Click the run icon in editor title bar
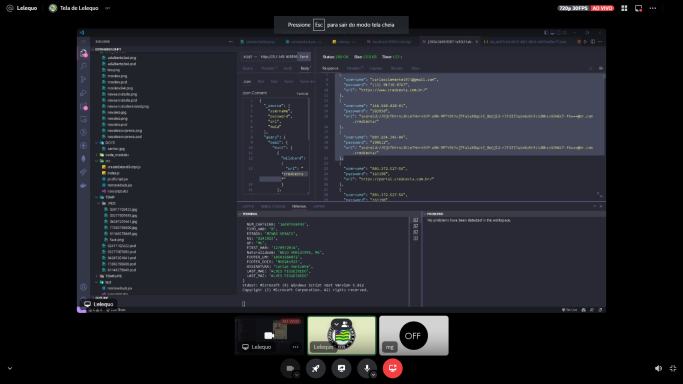This screenshot has height=384, width=683. click(585, 42)
